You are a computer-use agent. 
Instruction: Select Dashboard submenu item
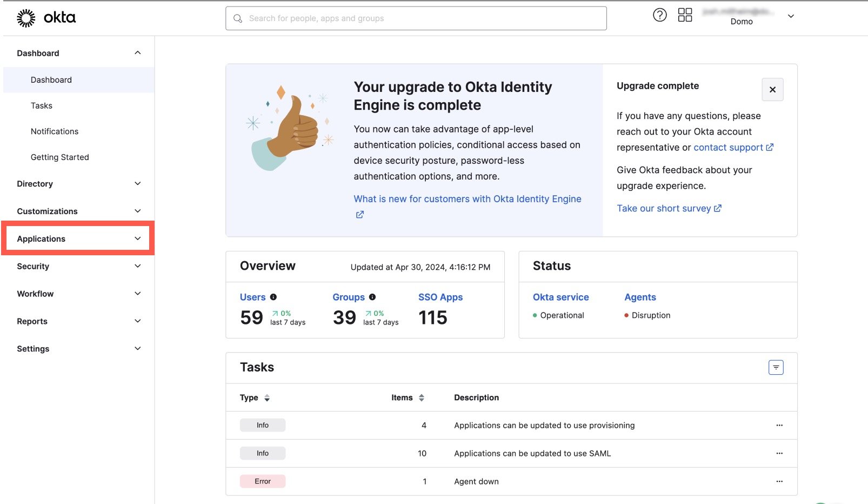point(79,80)
